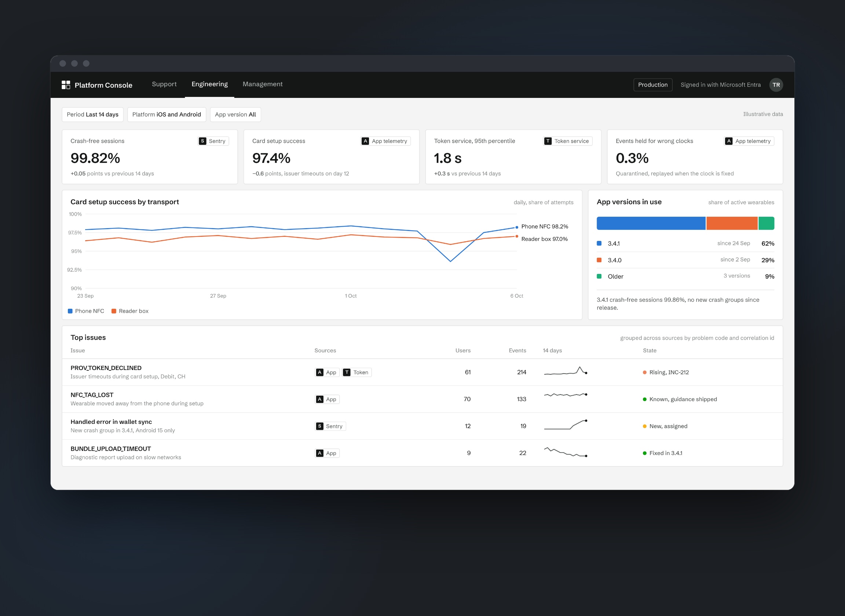
Task: Click the Platform Console grid logo icon
Action: [66, 85]
